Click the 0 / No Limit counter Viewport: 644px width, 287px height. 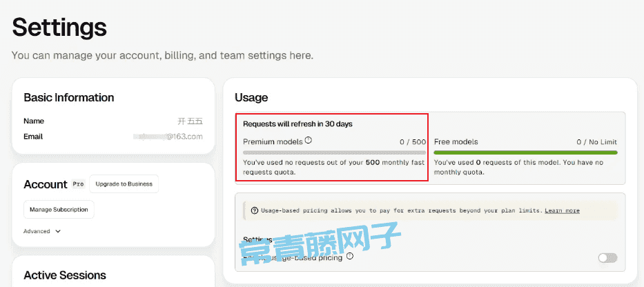596,142
